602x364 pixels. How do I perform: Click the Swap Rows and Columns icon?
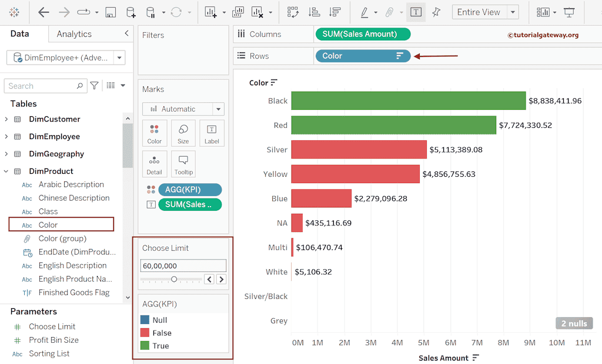[292, 12]
